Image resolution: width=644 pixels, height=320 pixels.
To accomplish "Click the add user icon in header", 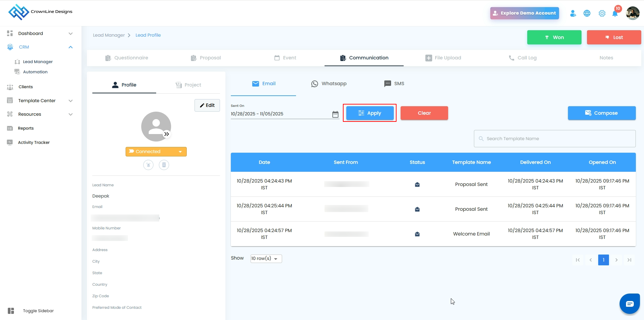I will (x=573, y=13).
